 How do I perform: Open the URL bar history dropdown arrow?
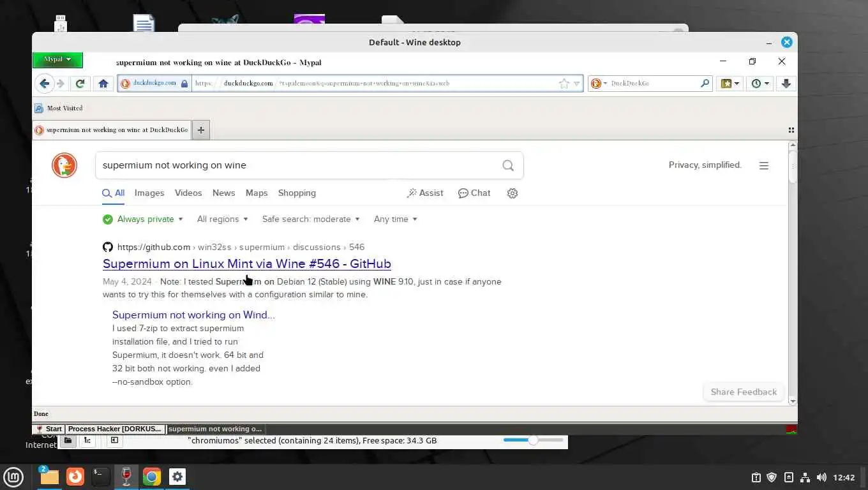(x=577, y=84)
